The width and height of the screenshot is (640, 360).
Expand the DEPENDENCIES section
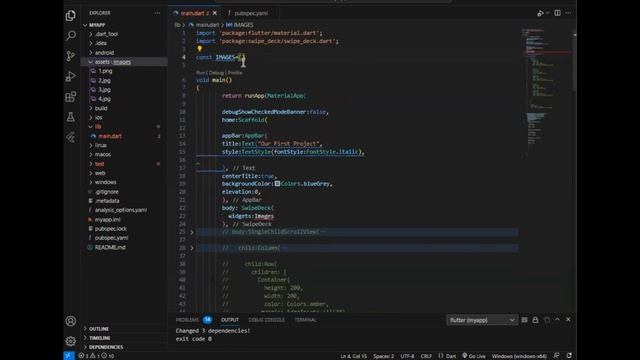coord(106,347)
